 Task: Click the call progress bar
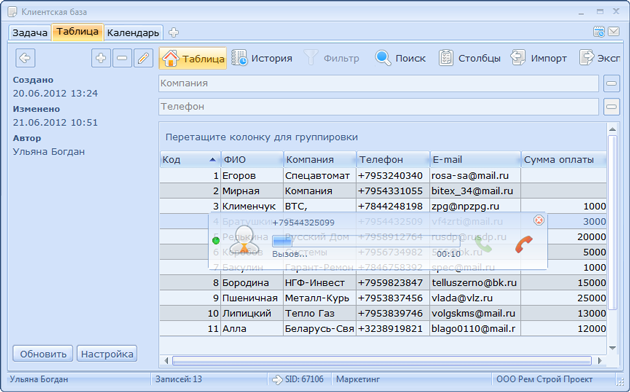[366, 242]
